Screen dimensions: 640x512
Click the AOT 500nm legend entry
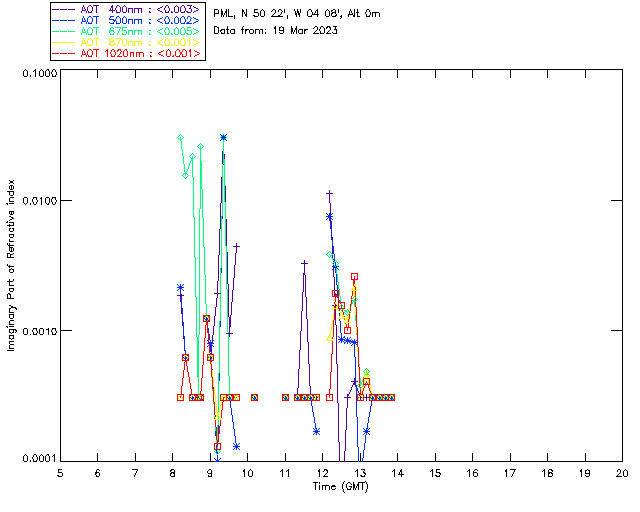(127, 20)
